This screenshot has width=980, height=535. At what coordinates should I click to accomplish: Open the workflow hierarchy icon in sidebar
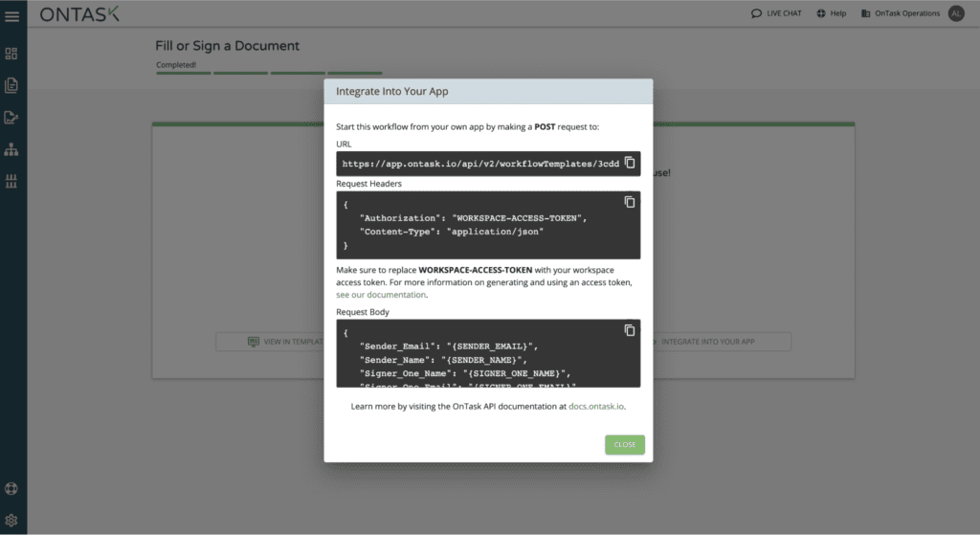11,149
